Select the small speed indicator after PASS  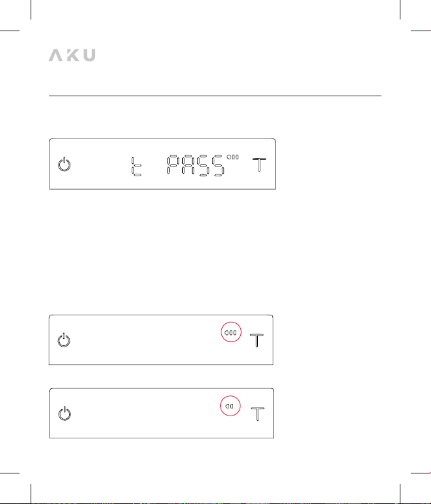pos(232,157)
